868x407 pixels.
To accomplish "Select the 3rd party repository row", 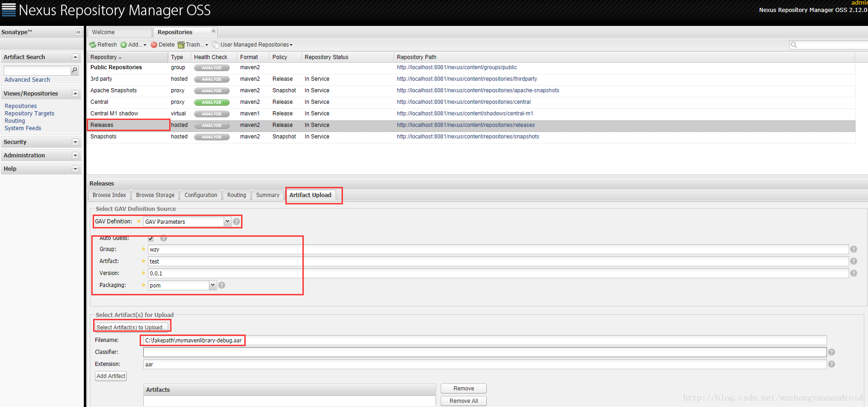I will point(471,79).
